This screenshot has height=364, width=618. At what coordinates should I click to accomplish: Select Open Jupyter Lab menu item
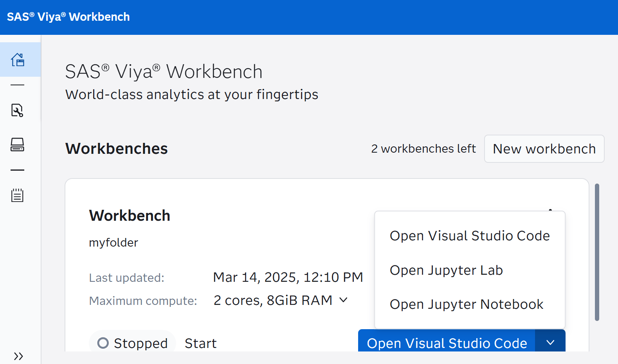point(446,270)
